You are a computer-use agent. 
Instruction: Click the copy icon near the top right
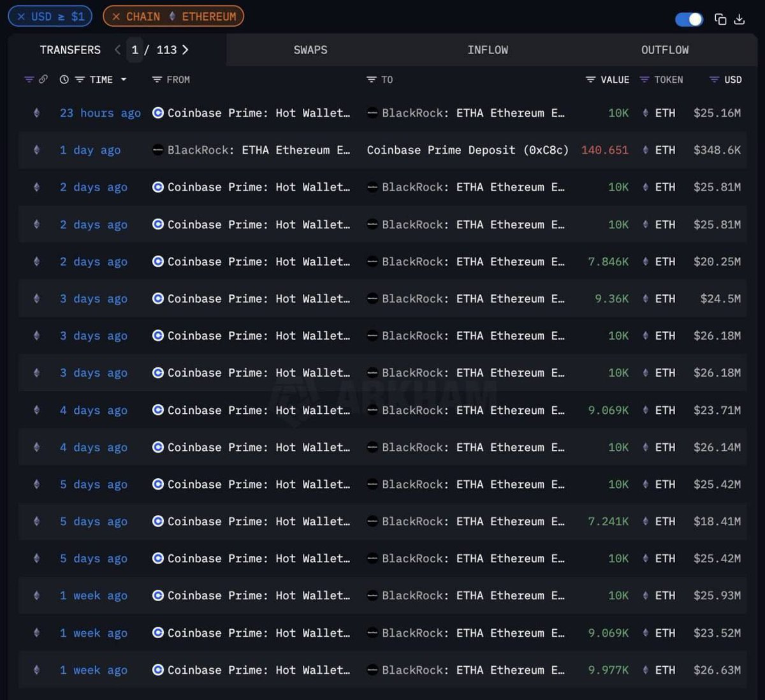click(720, 19)
